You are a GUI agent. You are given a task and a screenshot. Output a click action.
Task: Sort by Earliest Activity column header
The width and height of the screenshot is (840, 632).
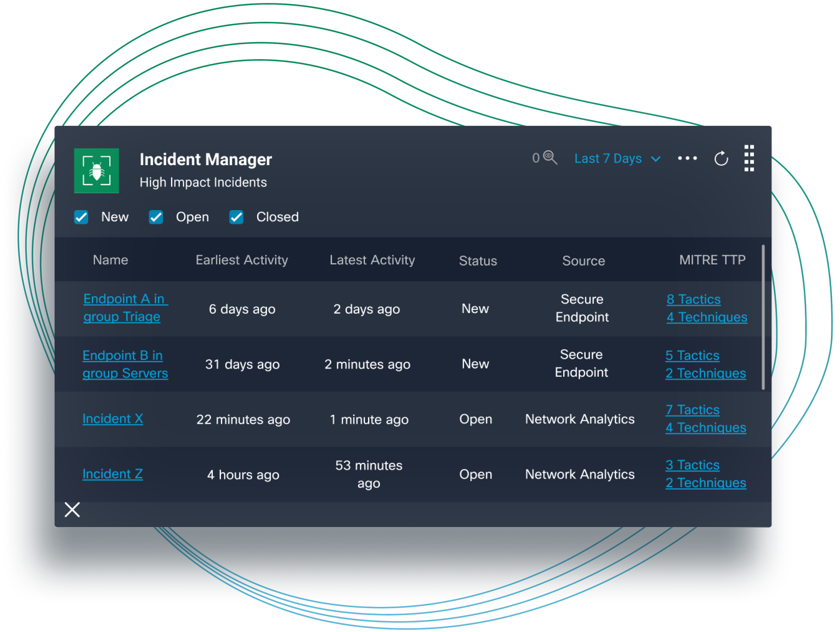click(242, 260)
